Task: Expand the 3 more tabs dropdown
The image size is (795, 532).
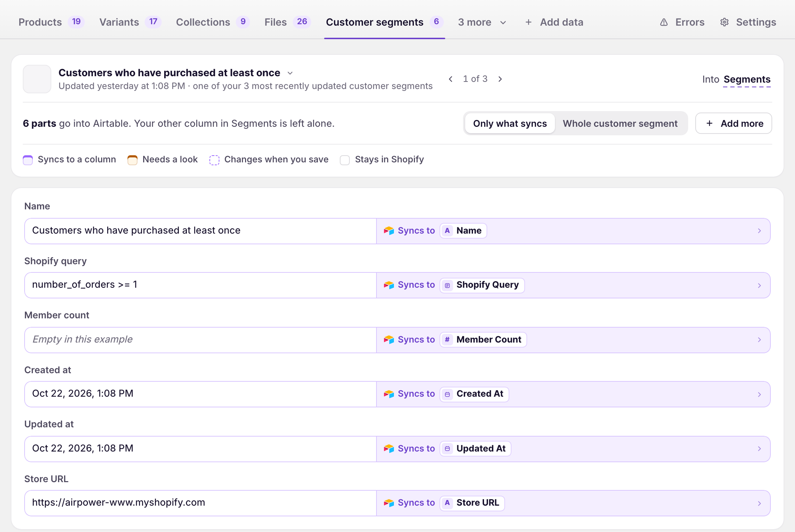Action: coord(482,22)
